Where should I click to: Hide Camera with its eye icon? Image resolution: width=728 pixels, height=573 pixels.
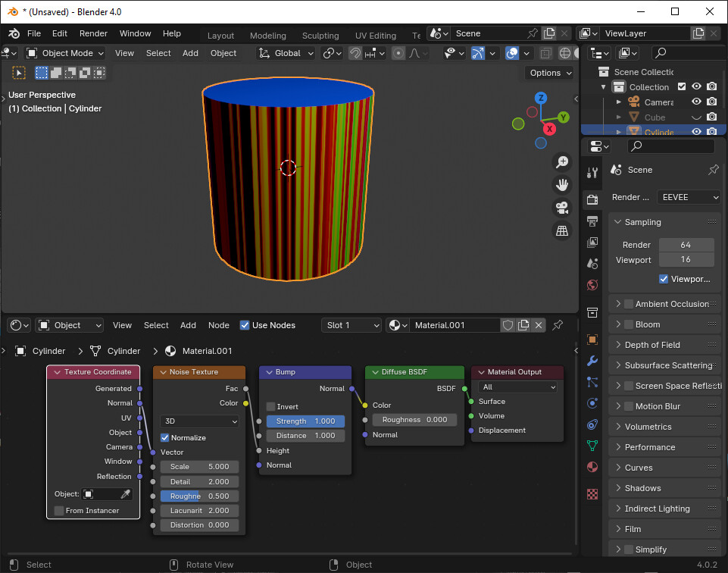coord(696,102)
